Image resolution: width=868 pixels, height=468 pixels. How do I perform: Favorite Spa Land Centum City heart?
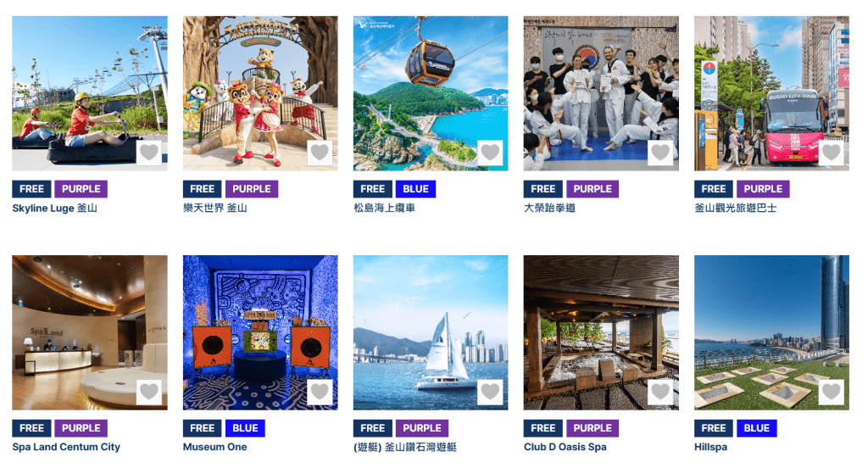tap(149, 392)
